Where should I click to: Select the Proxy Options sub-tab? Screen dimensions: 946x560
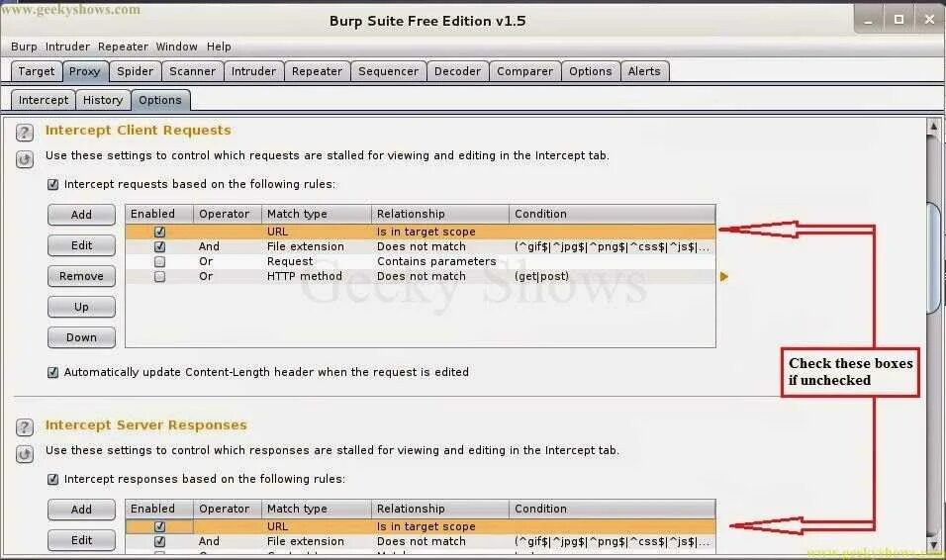[x=160, y=100]
